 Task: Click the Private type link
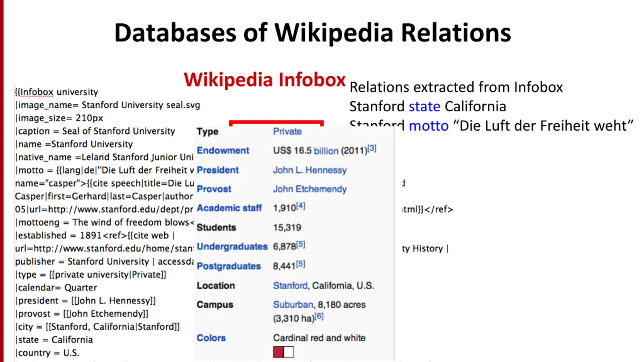point(287,131)
